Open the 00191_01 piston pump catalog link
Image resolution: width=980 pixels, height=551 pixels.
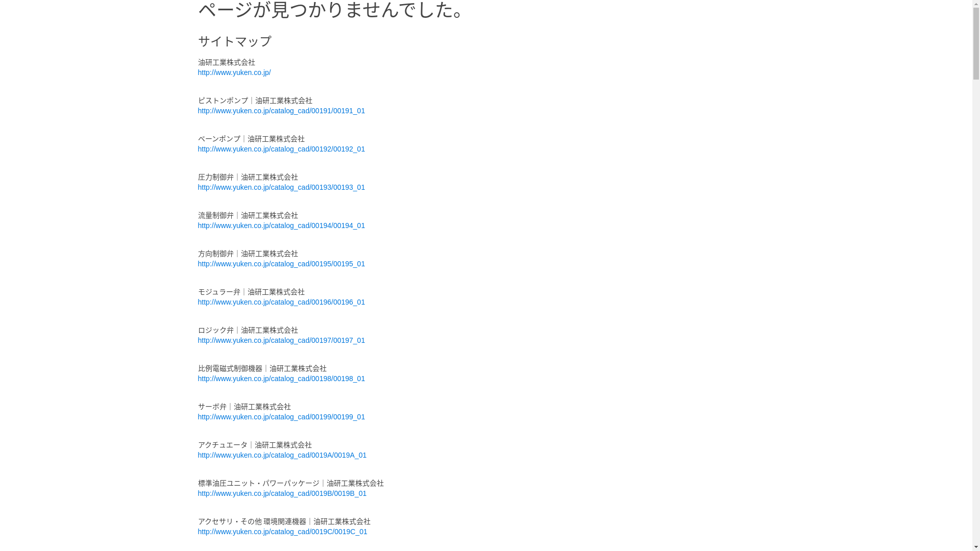pyautogui.click(x=281, y=111)
